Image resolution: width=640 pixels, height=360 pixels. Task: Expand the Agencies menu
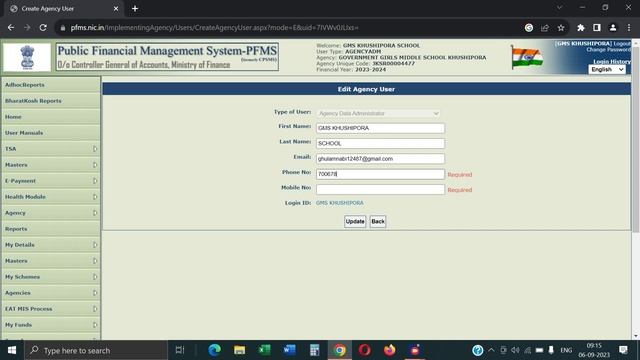(x=51, y=293)
